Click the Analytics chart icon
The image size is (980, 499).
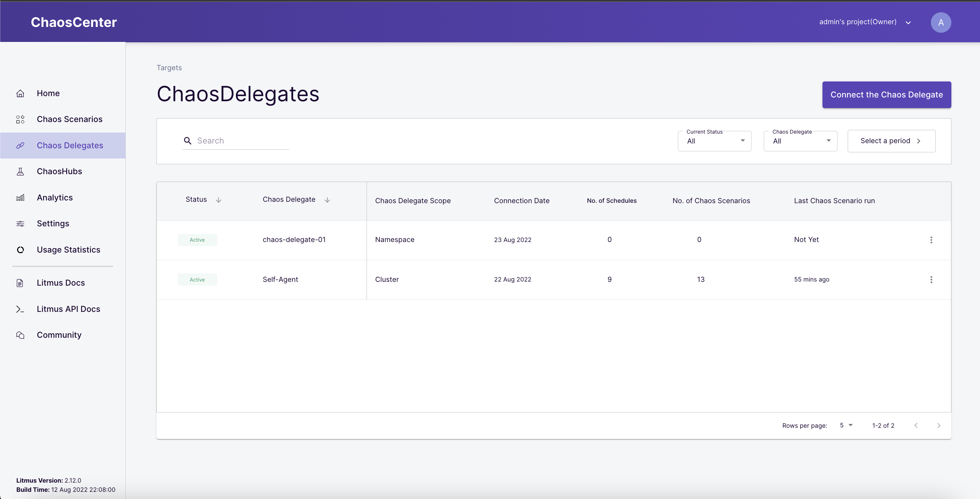tap(20, 198)
